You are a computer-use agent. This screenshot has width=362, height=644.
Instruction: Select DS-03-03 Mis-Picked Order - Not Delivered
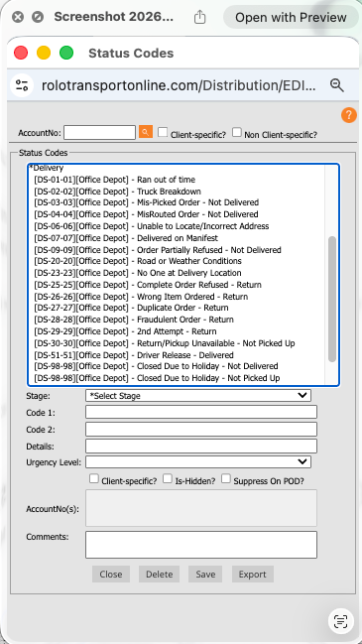(177, 202)
